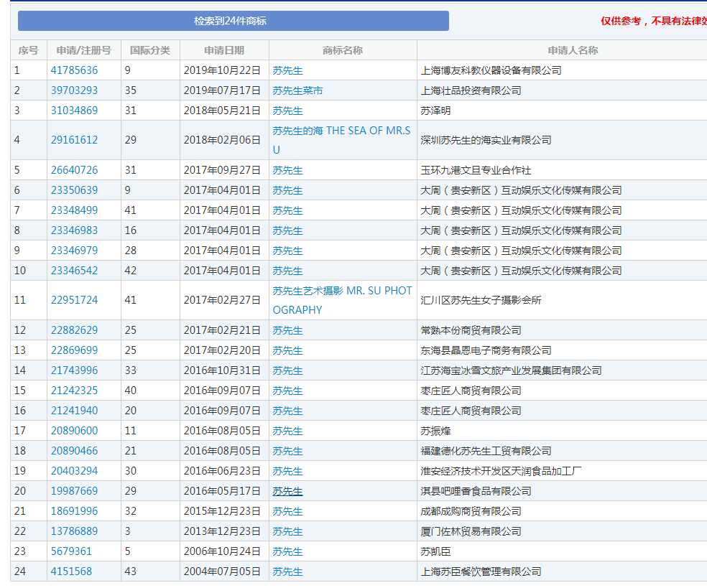Open registration number 4151568 in last row

pos(71,571)
